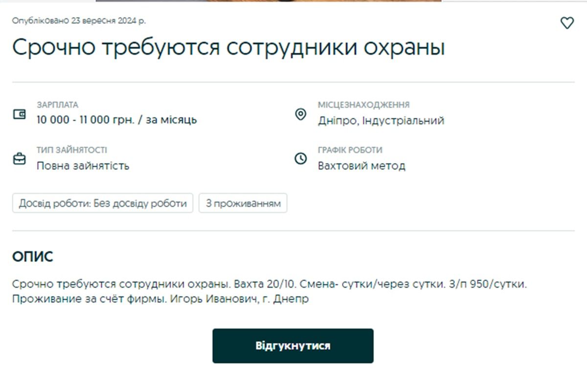Click the ЗАРПЛАТА label
The image size is (587, 392).
pyautogui.click(x=57, y=105)
